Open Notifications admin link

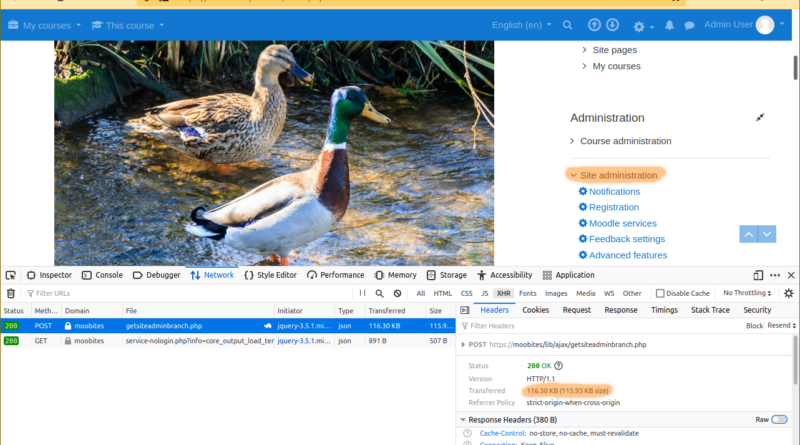tap(614, 191)
